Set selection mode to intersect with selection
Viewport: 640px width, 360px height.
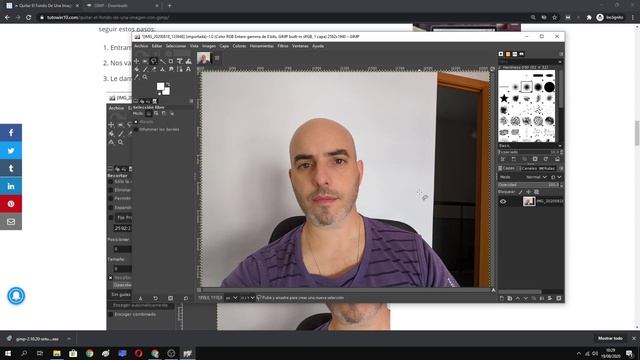(172, 113)
